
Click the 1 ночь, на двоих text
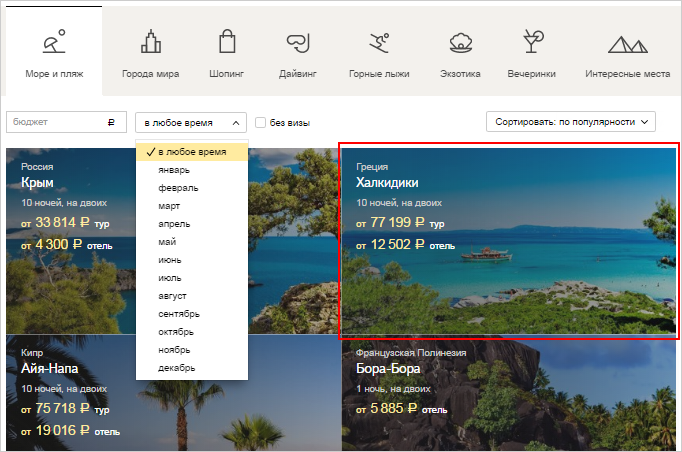point(393,389)
